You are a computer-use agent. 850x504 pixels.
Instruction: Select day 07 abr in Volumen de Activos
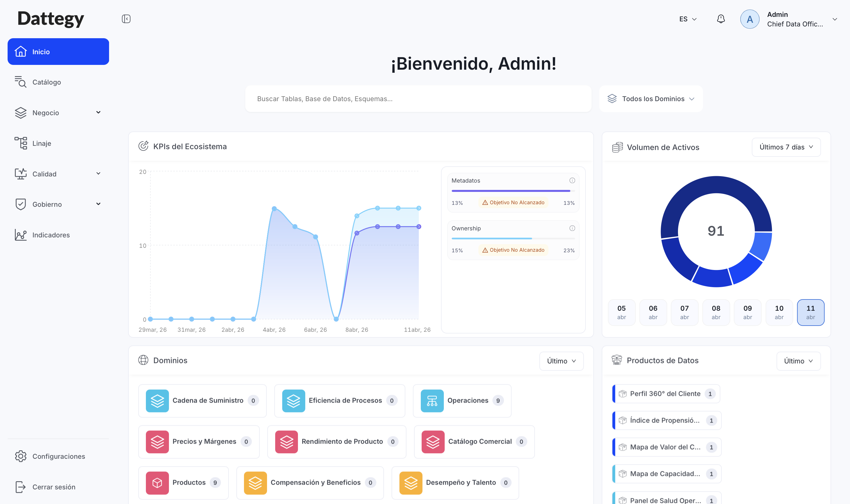pyautogui.click(x=684, y=312)
